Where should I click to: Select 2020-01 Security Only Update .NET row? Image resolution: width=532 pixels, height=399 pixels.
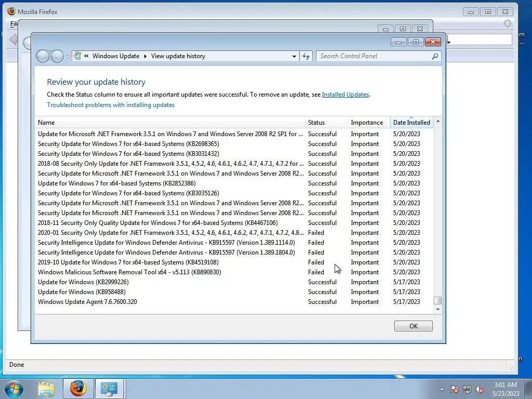234,233
